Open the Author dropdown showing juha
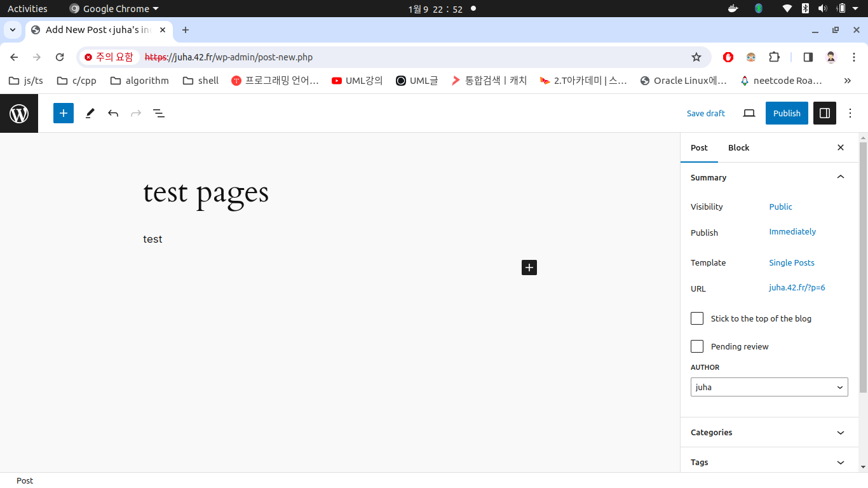This screenshot has width=868, height=488. point(769,387)
